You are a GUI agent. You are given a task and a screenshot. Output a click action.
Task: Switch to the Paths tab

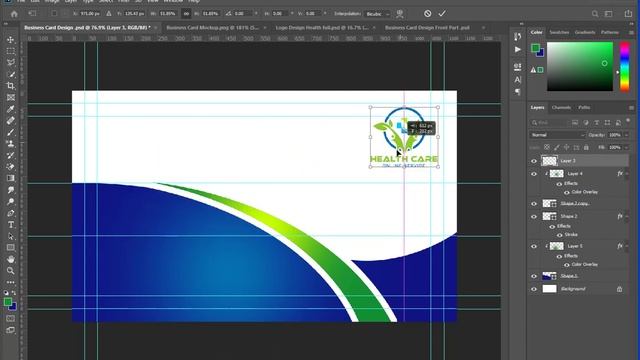click(x=584, y=108)
